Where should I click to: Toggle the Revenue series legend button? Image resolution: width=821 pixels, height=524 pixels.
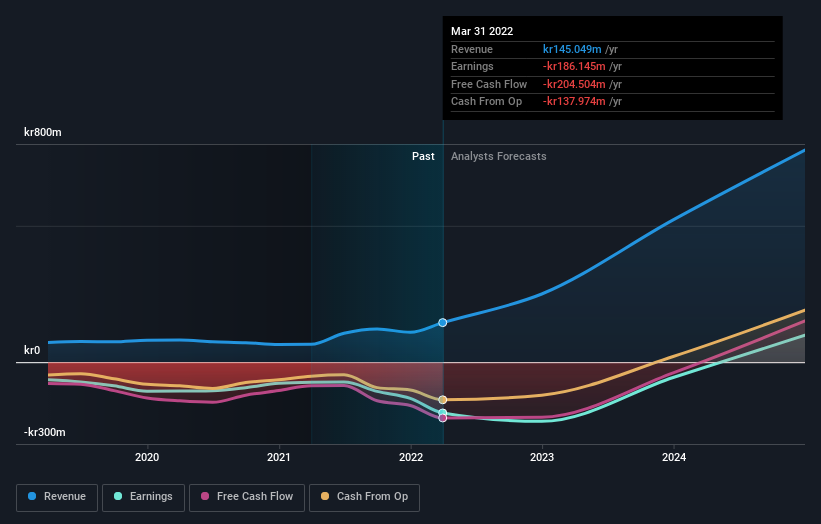(x=57, y=497)
